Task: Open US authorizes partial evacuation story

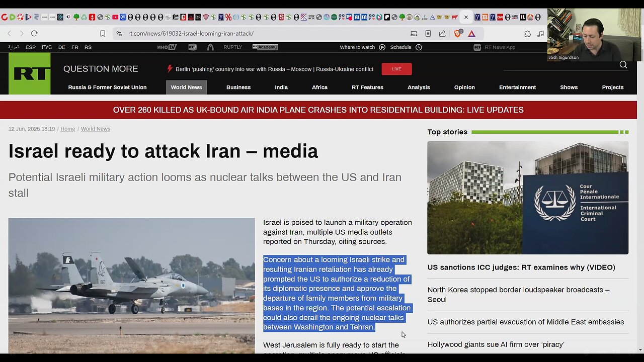Action: click(x=526, y=322)
